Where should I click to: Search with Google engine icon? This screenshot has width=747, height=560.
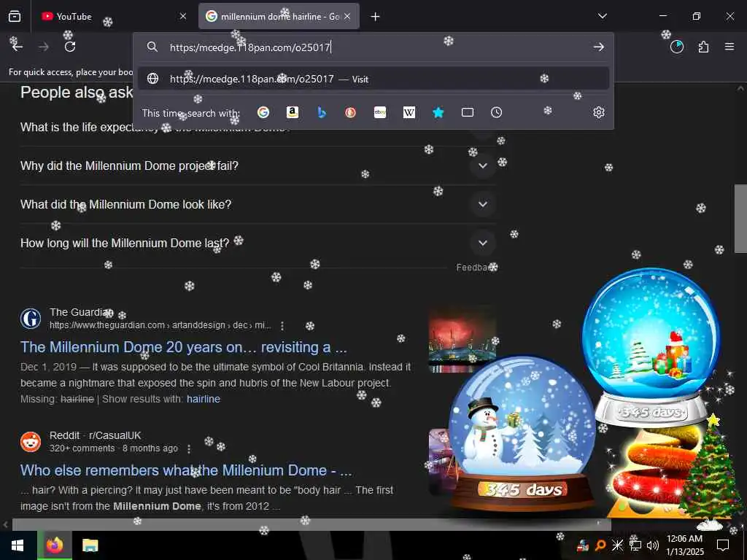point(263,112)
